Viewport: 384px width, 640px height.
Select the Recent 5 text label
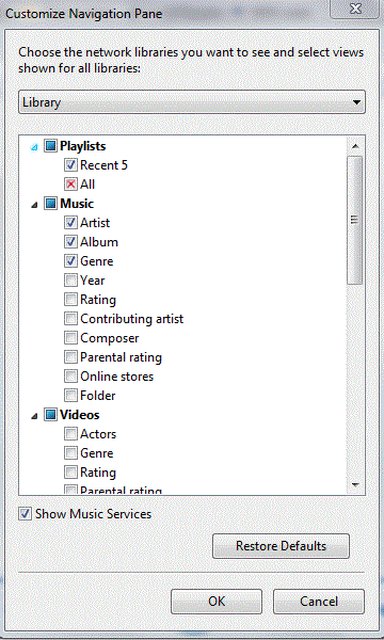tap(104, 165)
